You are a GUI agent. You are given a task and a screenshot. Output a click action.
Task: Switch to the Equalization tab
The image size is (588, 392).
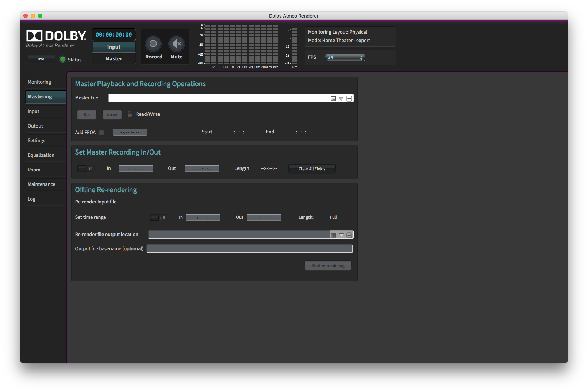click(x=45, y=155)
